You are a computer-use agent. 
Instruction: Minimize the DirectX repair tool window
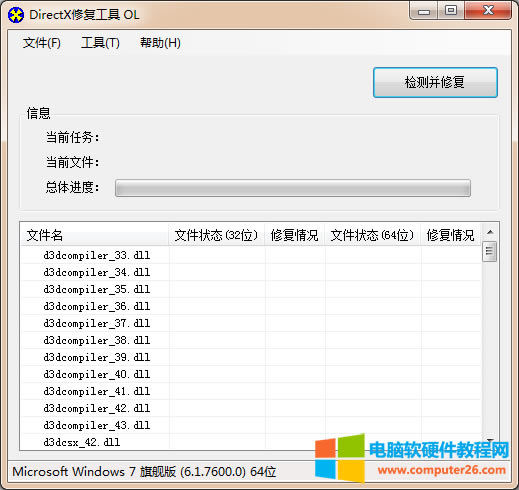[x=424, y=11]
